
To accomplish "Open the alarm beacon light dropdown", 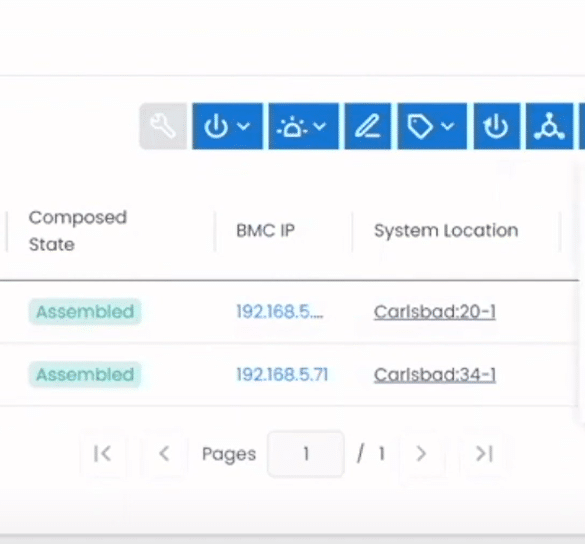I will (x=303, y=126).
